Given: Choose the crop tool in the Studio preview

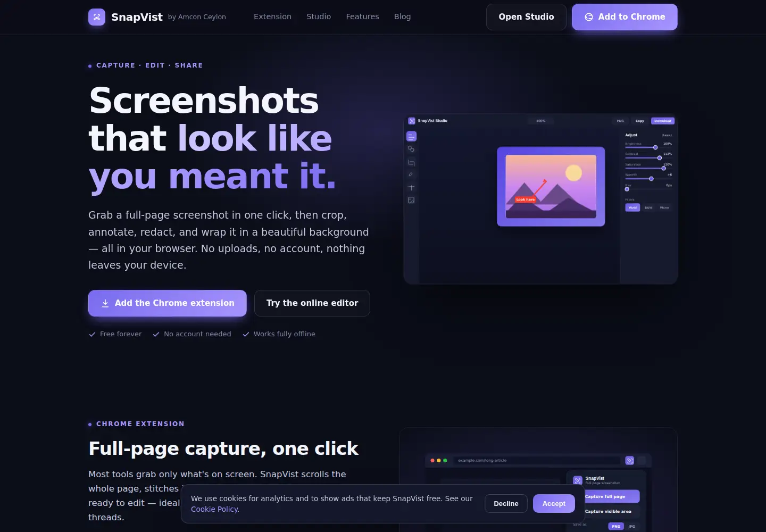Looking at the screenshot, I should click(x=411, y=162).
